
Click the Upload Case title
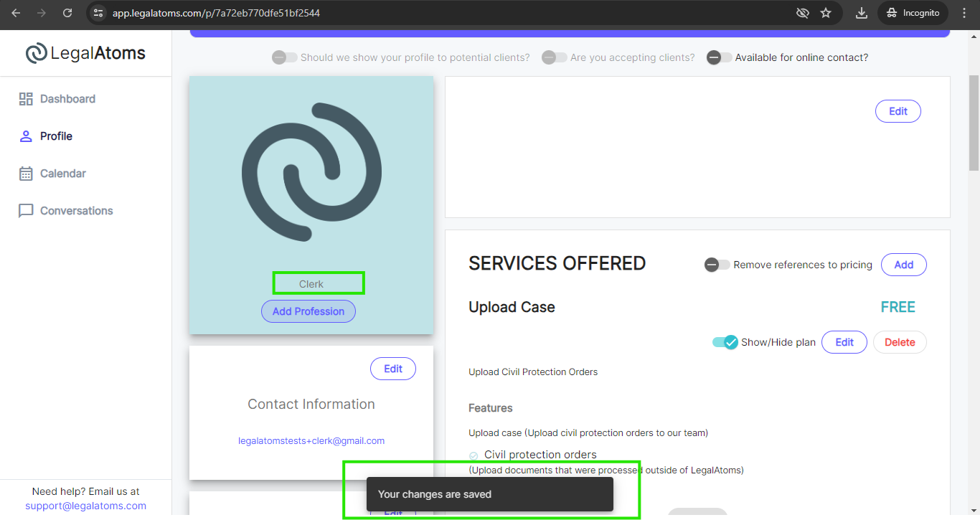point(512,307)
